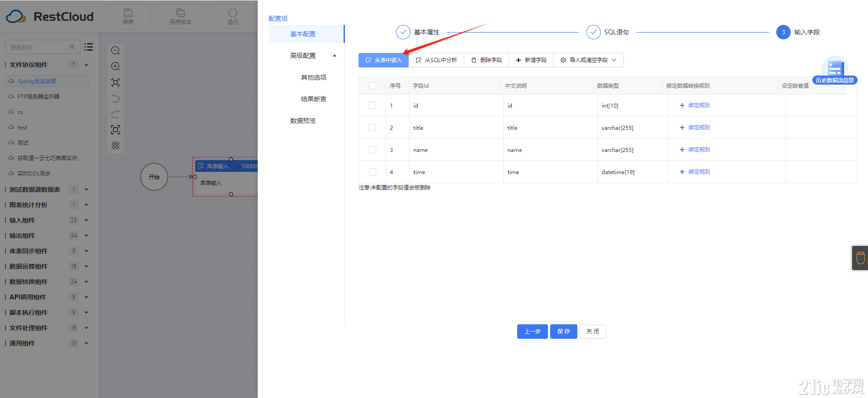868x398 pixels.
Task: Click the 保存 toolbar save icon
Action: point(128,13)
